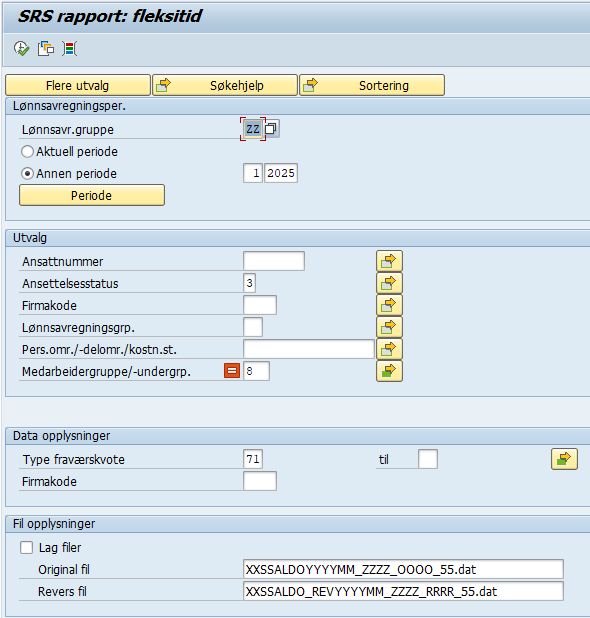Click red equals selection option icon for Medarbeidergruppe
590x618 pixels.
232,371
